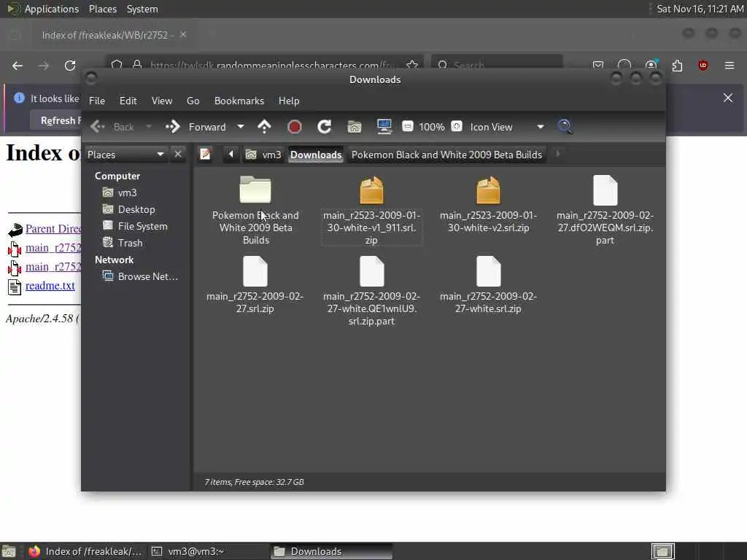Close the Places side pane
Image resolution: width=747 pixels, height=560 pixels.
click(178, 155)
